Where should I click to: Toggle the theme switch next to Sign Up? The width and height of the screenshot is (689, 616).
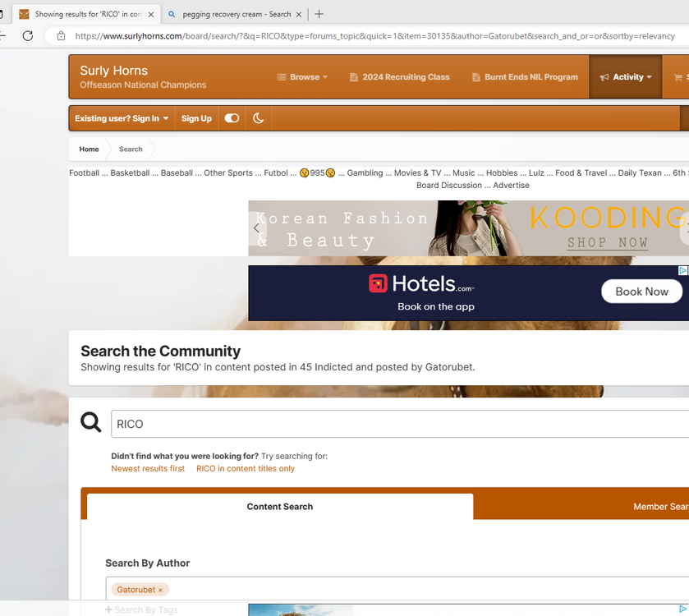tap(232, 118)
